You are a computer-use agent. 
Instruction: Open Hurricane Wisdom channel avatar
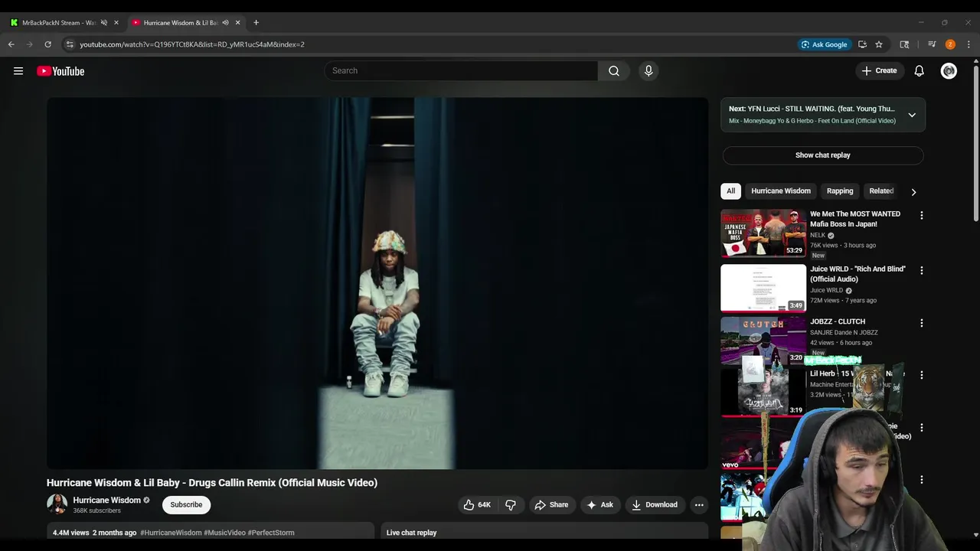(57, 504)
